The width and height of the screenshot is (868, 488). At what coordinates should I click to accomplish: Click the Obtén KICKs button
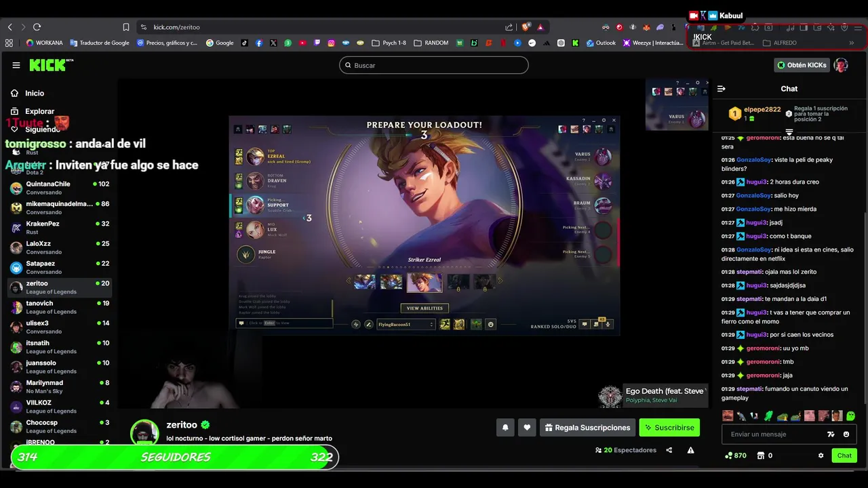[802, 65]
